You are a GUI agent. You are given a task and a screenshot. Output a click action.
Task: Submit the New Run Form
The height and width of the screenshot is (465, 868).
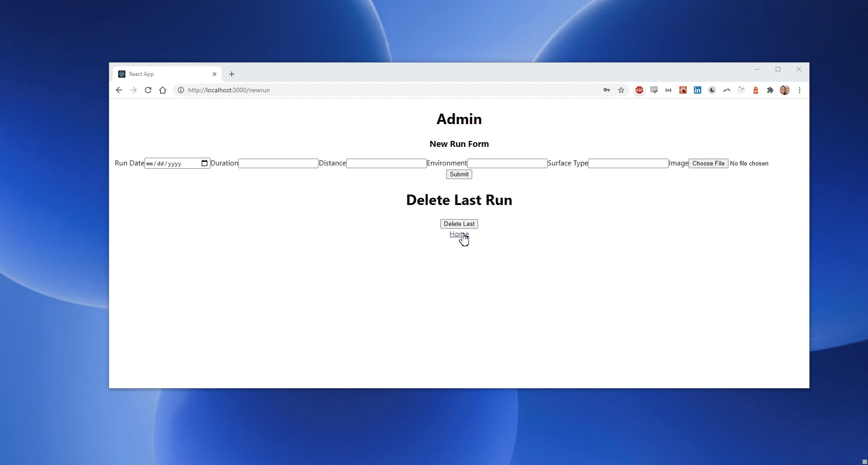coord(459,174)
